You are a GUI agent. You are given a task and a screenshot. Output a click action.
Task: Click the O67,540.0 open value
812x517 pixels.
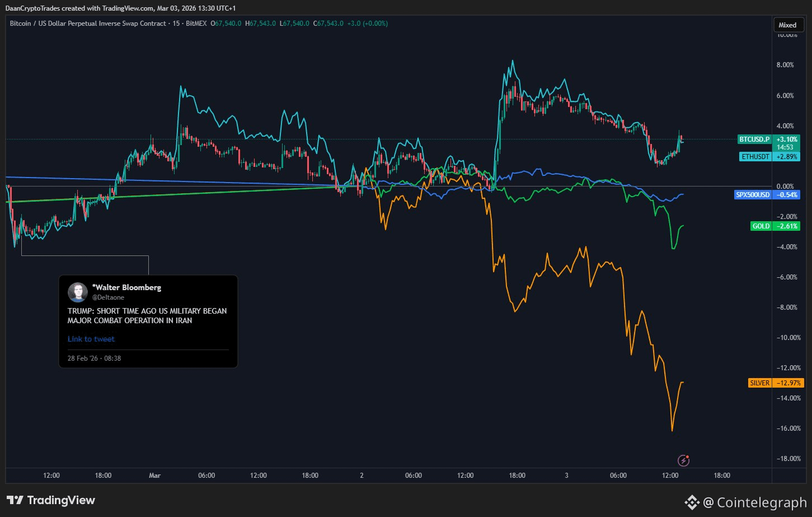point(226,24)
